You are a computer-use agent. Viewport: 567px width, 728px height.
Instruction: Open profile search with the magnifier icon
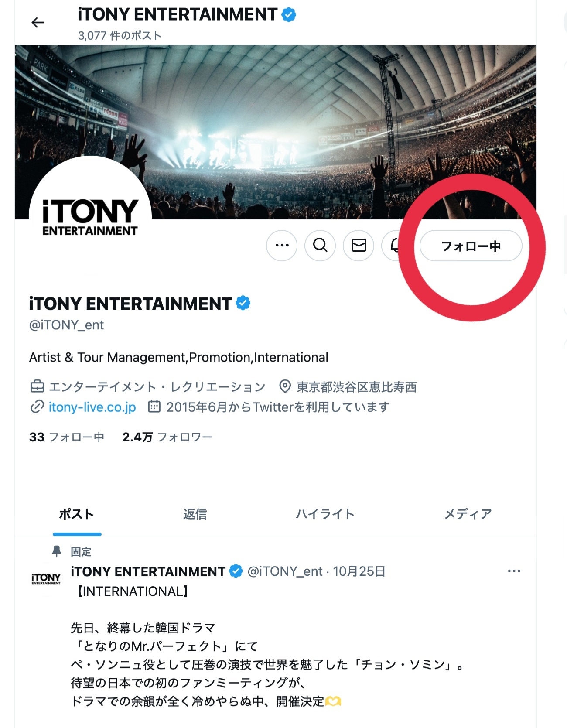click(320, 246)
